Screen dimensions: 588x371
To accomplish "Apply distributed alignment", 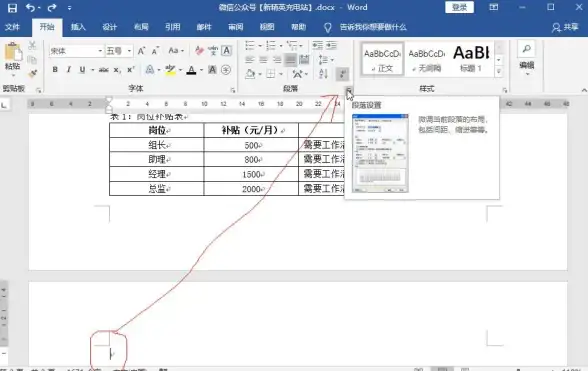I will coord(304,59).
